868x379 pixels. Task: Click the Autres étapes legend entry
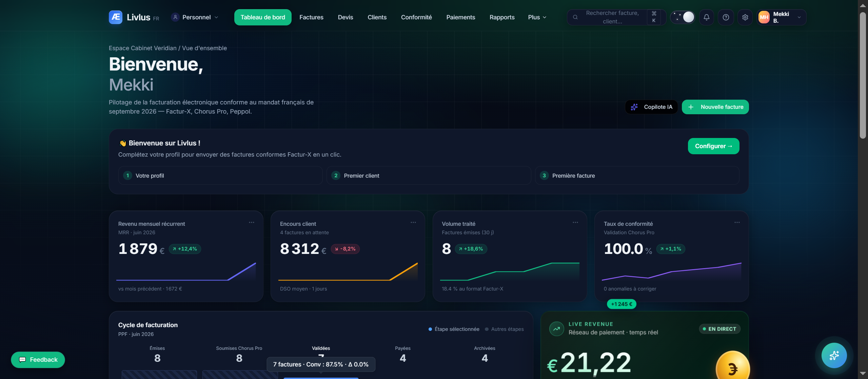click(504, 329)
